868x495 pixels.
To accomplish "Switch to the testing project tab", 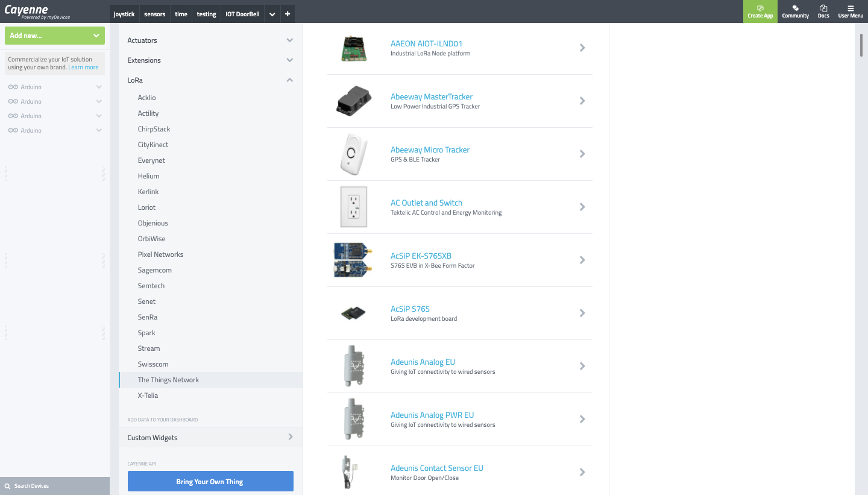I will tap(206, 14).
